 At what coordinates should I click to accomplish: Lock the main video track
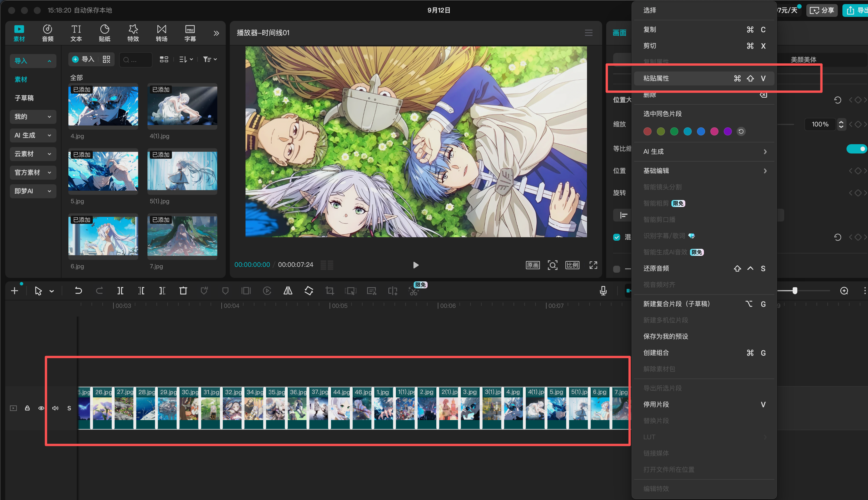coord(27,408)
